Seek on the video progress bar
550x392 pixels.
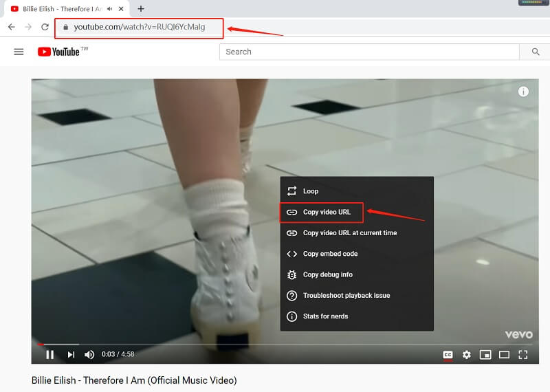(x=285, y=345)
